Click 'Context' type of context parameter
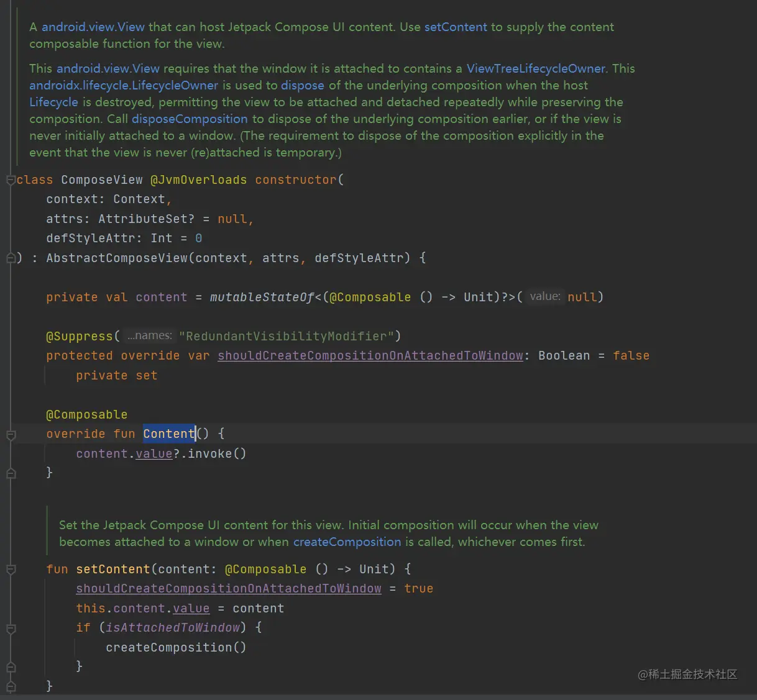The image size is (757, 700). point(139,199)
